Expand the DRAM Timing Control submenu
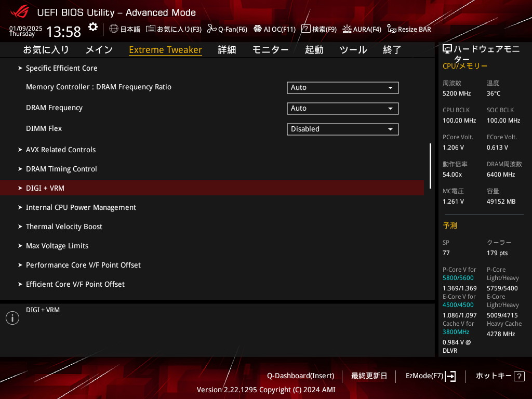Viewport: 532px width, 399px height. [61, 169]
